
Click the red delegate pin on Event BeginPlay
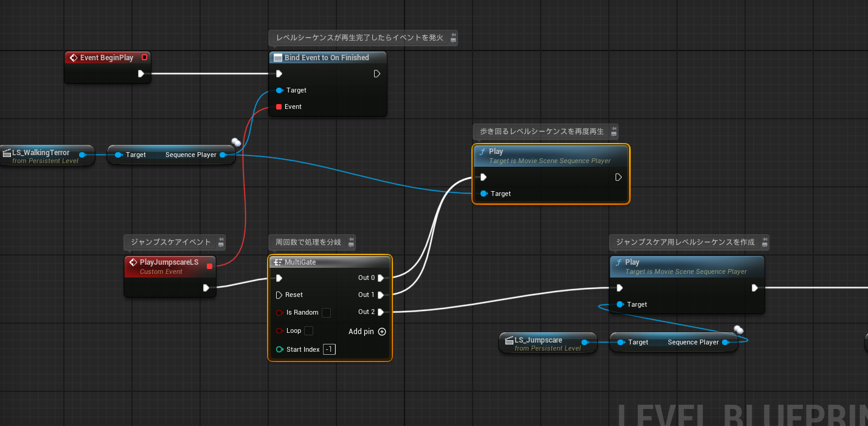[x=144, y=58]
